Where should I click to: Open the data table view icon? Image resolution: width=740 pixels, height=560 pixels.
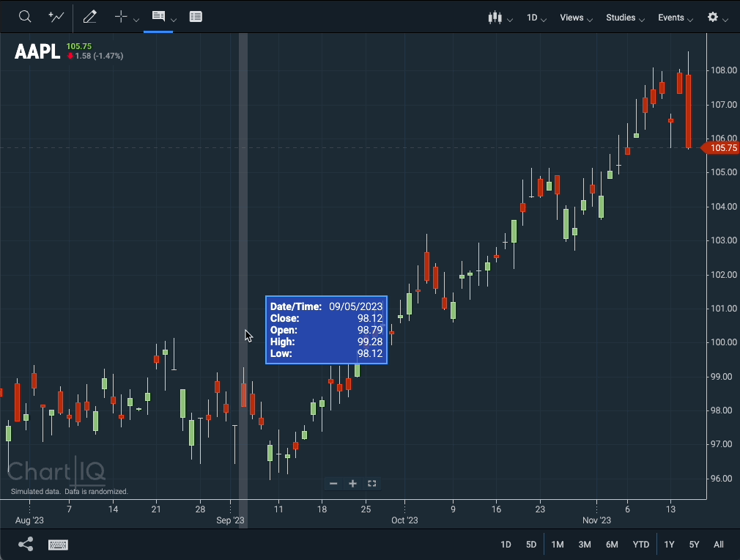click(196, 17)
